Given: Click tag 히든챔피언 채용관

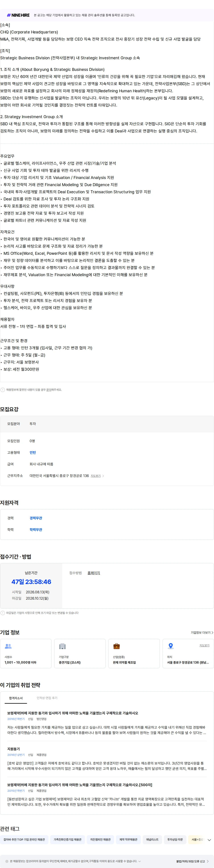Looking at the screenshot, I should click(x=101, y=839).
